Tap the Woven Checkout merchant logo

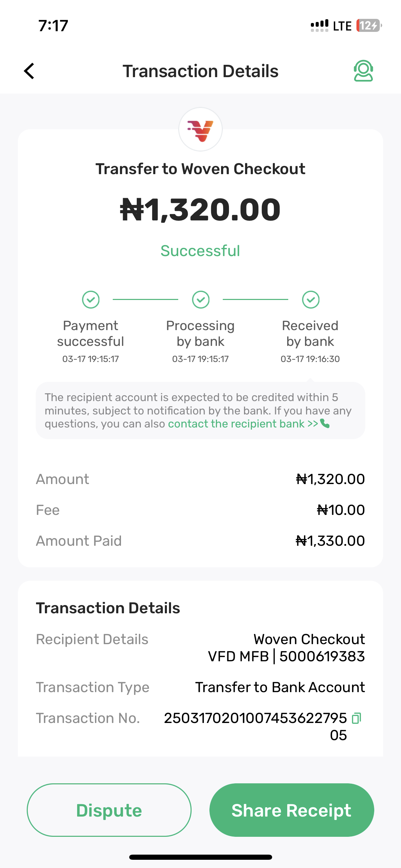point(200,130)
